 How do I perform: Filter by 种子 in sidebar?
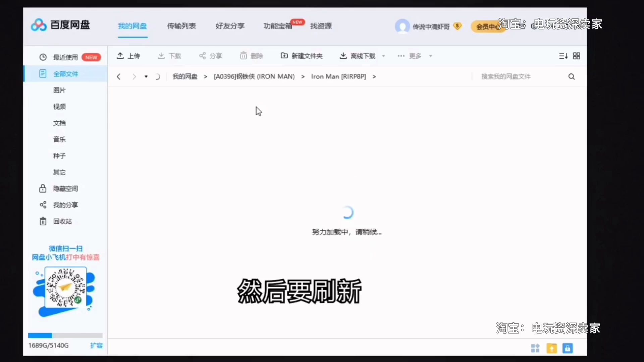point(59,156)
